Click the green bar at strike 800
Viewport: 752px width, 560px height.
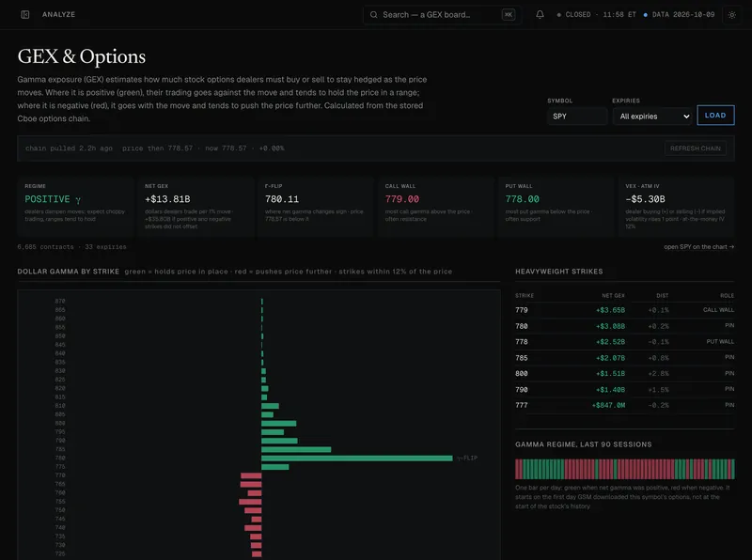(278, 424)
